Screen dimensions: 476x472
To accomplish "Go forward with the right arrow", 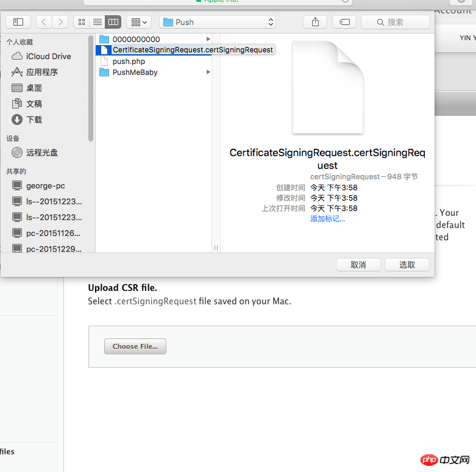I will pyautogui.click(x=60, y=22).
